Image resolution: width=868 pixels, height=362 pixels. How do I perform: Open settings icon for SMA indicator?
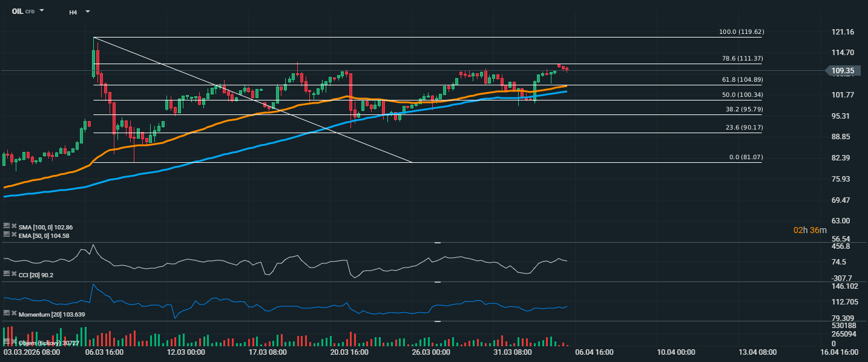point(7,226)
